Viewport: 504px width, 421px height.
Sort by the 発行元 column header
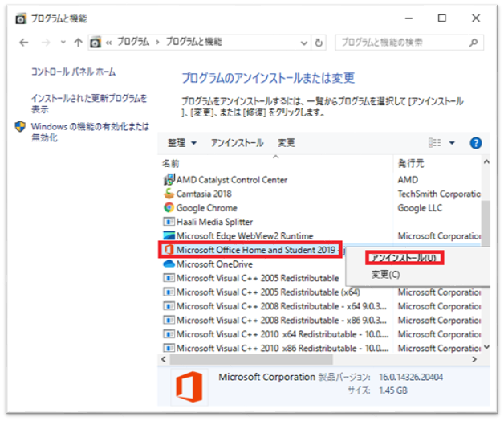click(411, 164)
